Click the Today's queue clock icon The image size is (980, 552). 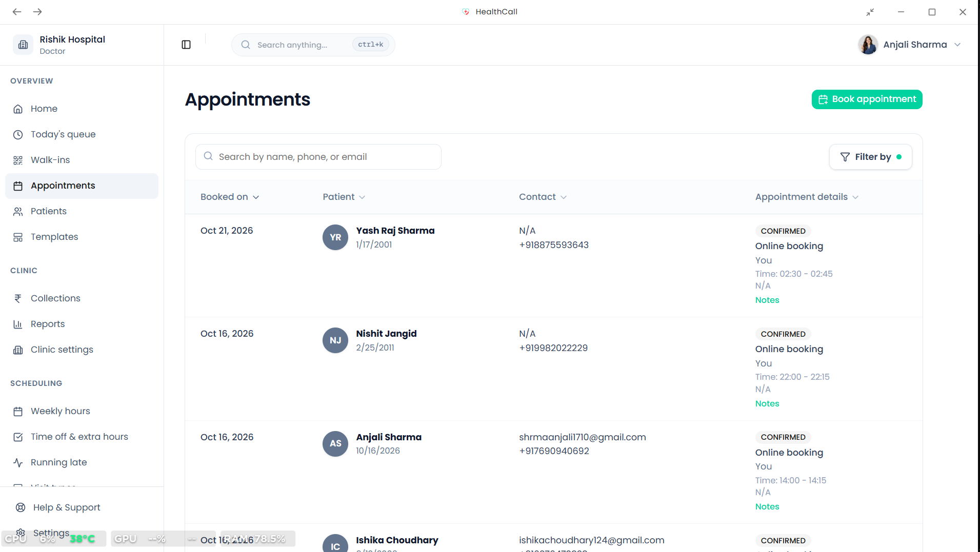[x=18, y=134]
